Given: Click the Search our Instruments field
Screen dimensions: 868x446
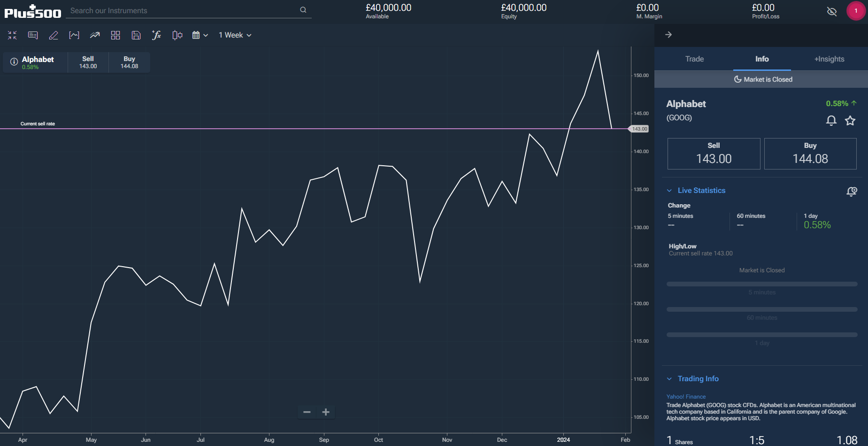Looking at the screenshot, I should pos(183,10).
